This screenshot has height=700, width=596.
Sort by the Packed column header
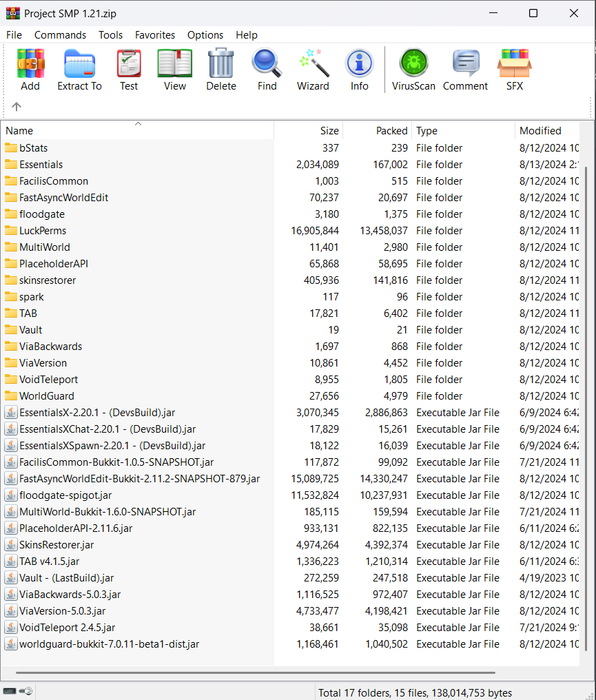coord(378,131)
